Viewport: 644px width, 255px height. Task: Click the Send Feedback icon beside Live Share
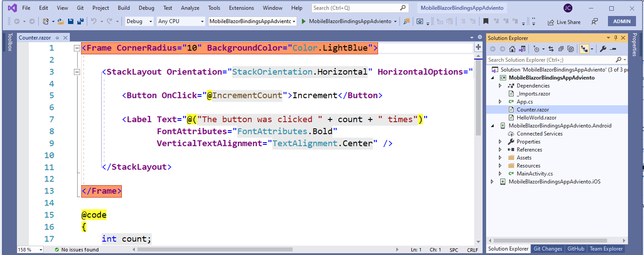click(x=595, y=21)
